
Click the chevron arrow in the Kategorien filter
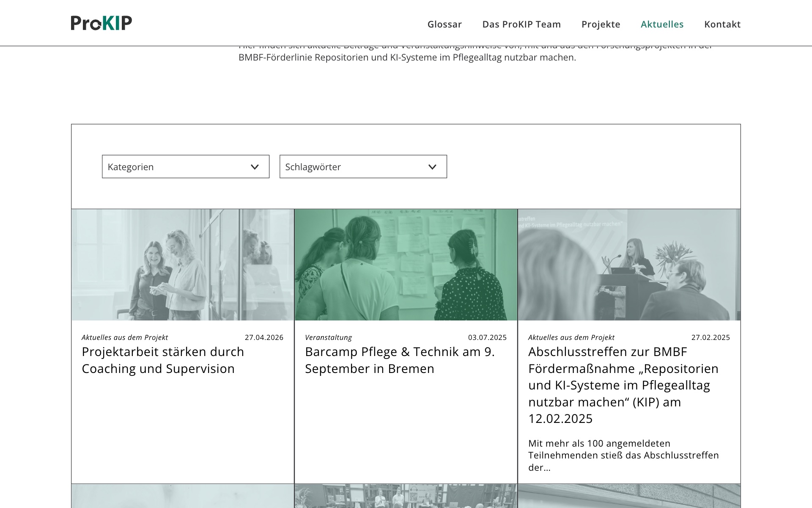[255, 167]
